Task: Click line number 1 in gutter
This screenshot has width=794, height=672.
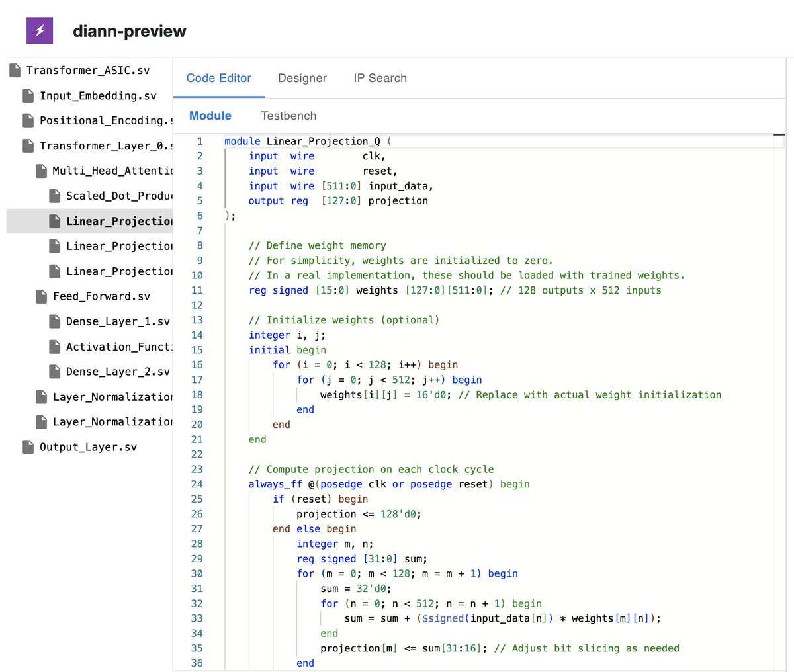Action: (x=200, y=141)
